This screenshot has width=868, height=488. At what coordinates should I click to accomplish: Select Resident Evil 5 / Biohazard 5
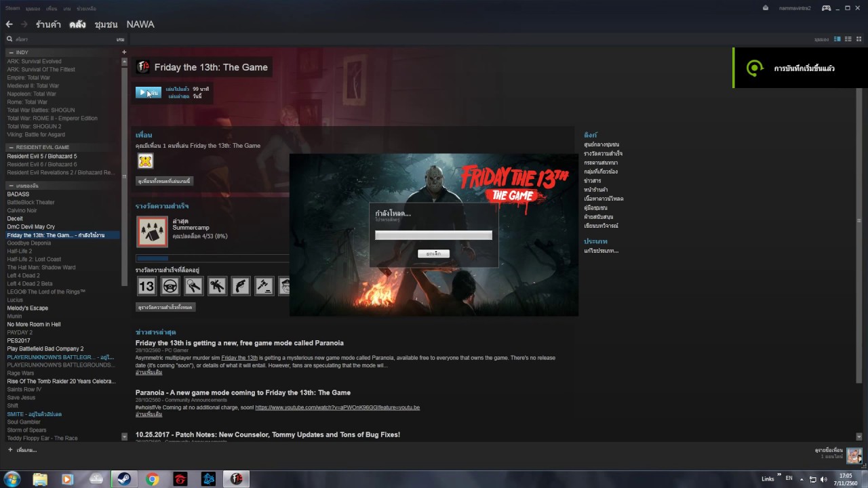[42, 157]
